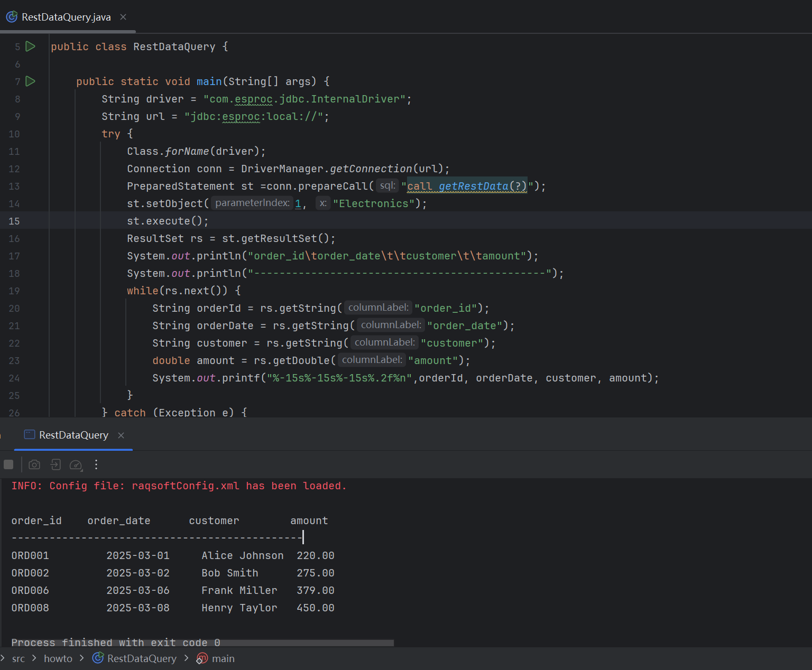This screenshot has width=812, height=670.
Task: Click the console icon on RestDataQuery run tab
Action: click(x=29, y=435)
